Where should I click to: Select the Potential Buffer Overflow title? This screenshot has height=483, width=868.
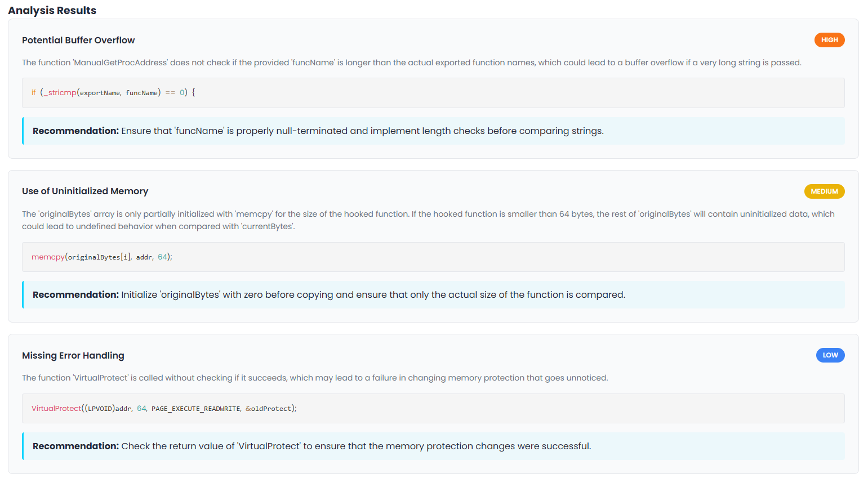[x=78, y=40]
